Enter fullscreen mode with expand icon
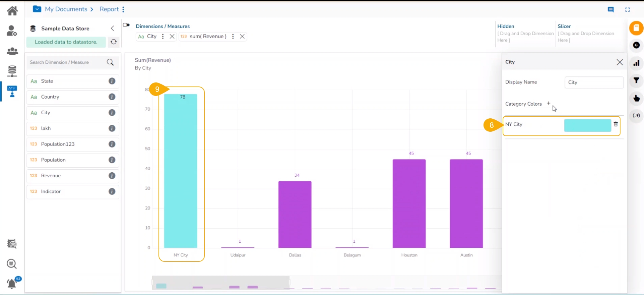Image resolution: width=644 pixels, height=295 pixels. [x=627, y=10]
